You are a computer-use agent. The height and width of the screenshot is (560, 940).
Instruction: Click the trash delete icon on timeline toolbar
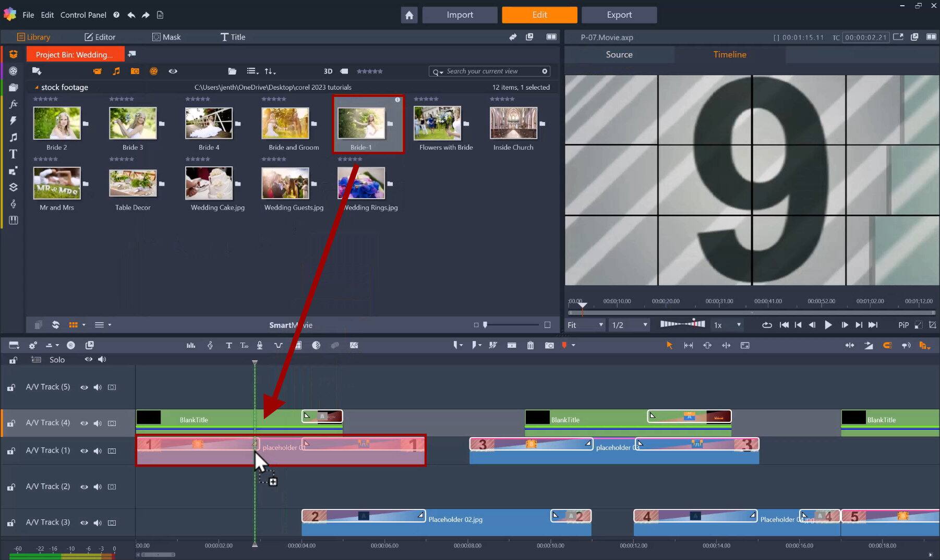point(530,345)
